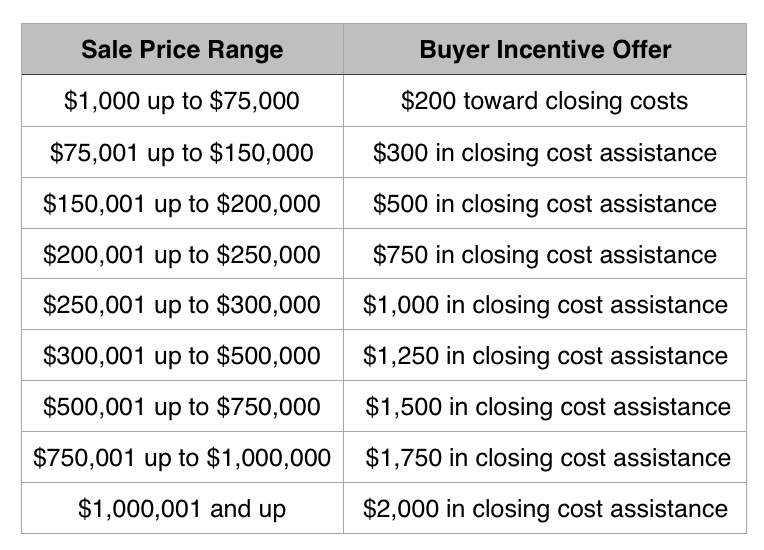Select the $200 toward closing costs cell

[545, 101]
